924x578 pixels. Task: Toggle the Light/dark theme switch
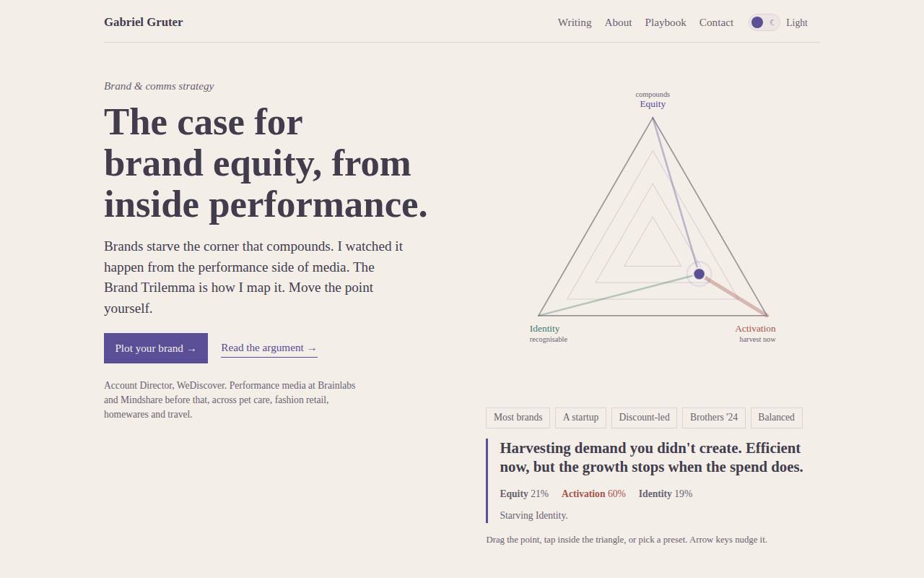[764, 22]
